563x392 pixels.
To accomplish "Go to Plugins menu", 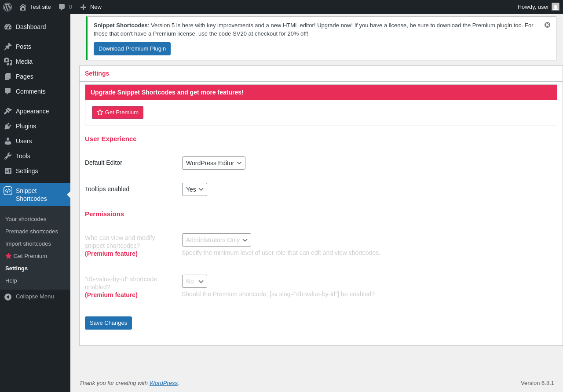I will [x=35, y=126].
